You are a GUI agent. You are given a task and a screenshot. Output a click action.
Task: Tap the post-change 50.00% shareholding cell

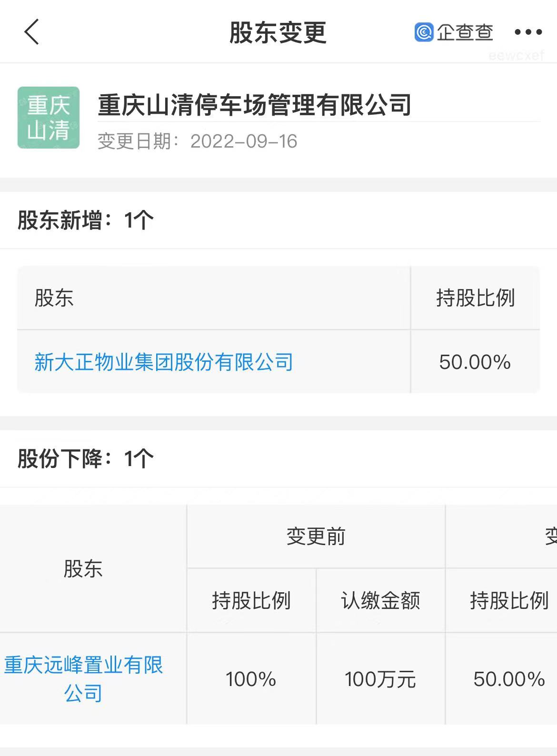pos(509,679)
